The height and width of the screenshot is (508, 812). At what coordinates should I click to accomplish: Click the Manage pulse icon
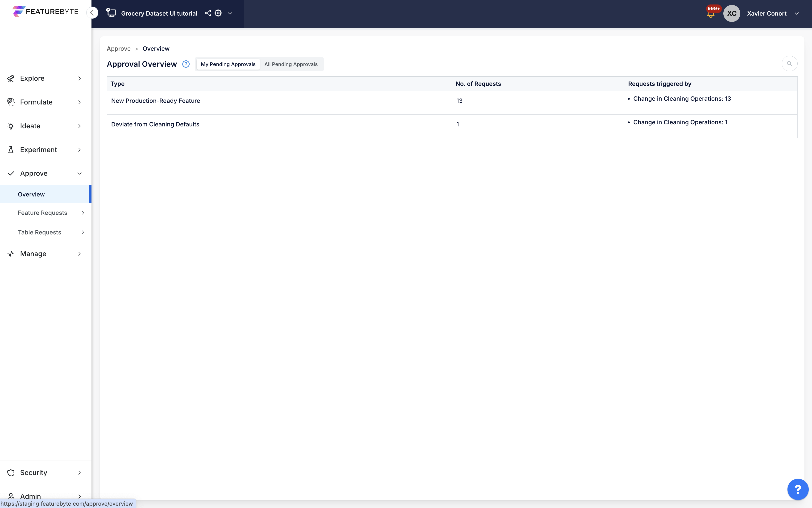point(11,254)
